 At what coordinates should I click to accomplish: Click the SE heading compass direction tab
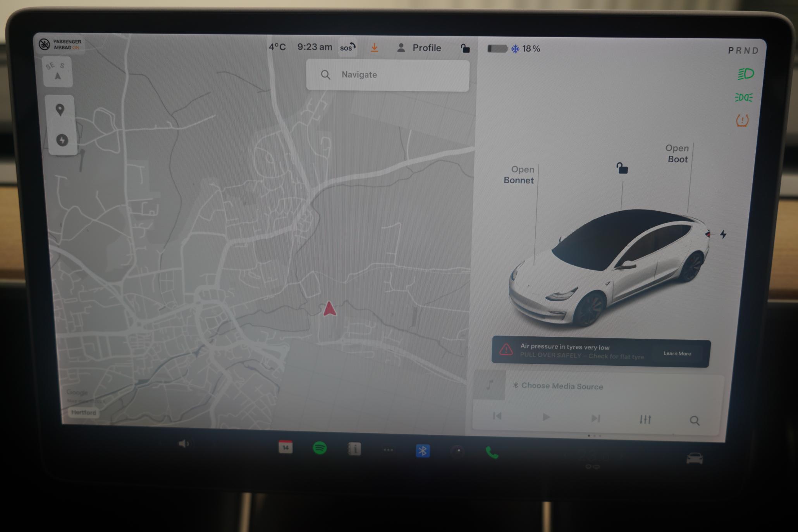pos(50,65)
